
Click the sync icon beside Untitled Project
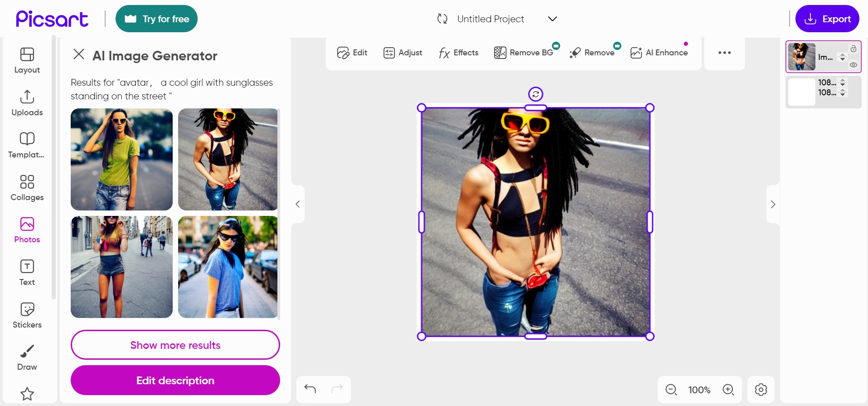click(x=442, y=19)
